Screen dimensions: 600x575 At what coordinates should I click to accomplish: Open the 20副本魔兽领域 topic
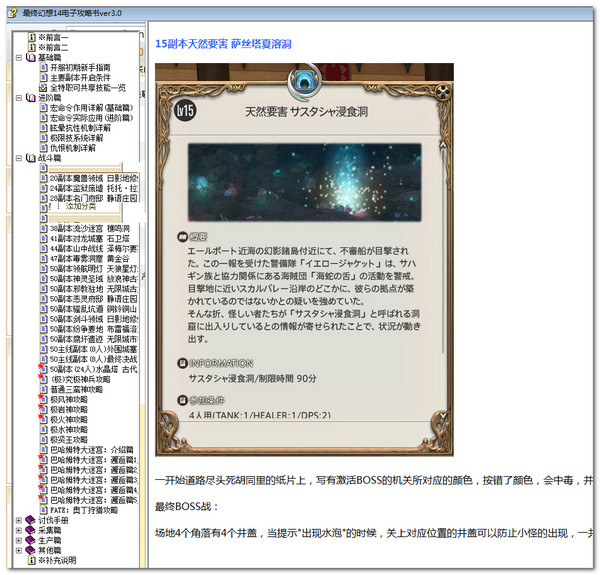pyautogui.click(x=94, y=178)
